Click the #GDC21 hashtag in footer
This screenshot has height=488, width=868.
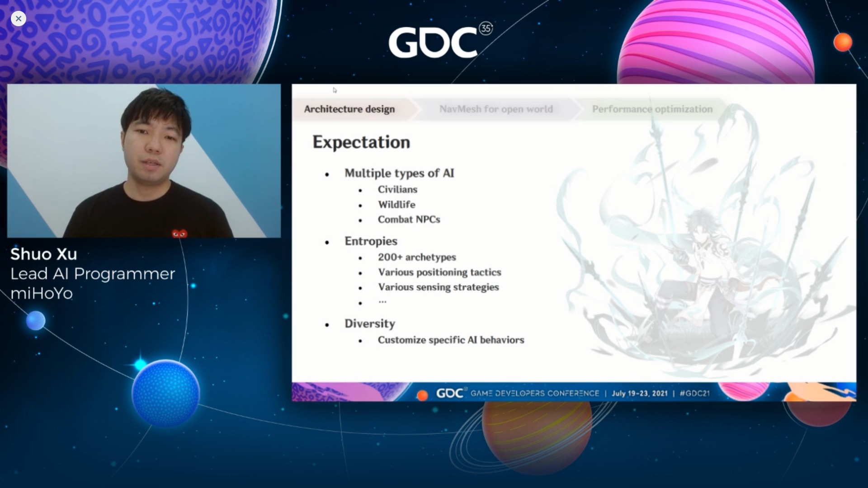point(695,393)
